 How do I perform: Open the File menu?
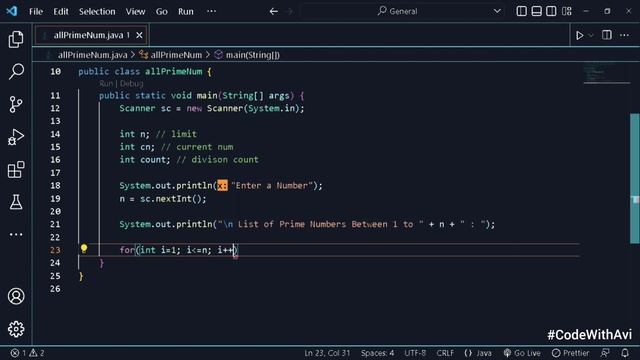(36, 11)
